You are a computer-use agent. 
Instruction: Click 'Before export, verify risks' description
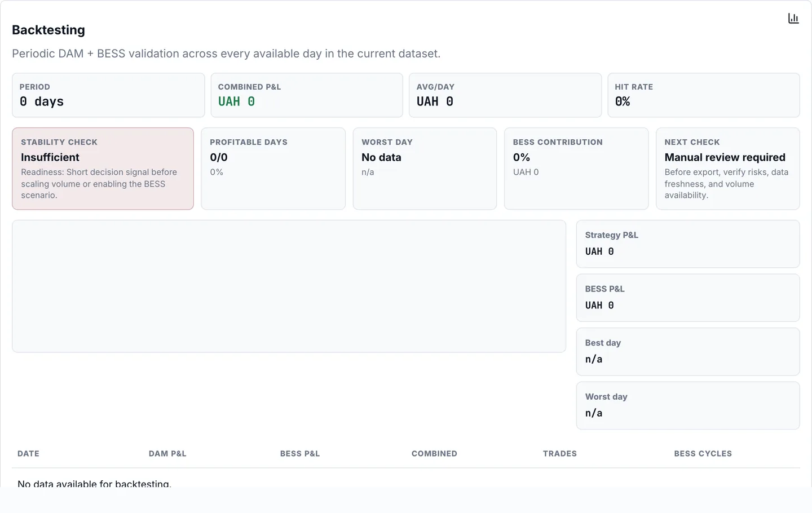pos(726,184)
